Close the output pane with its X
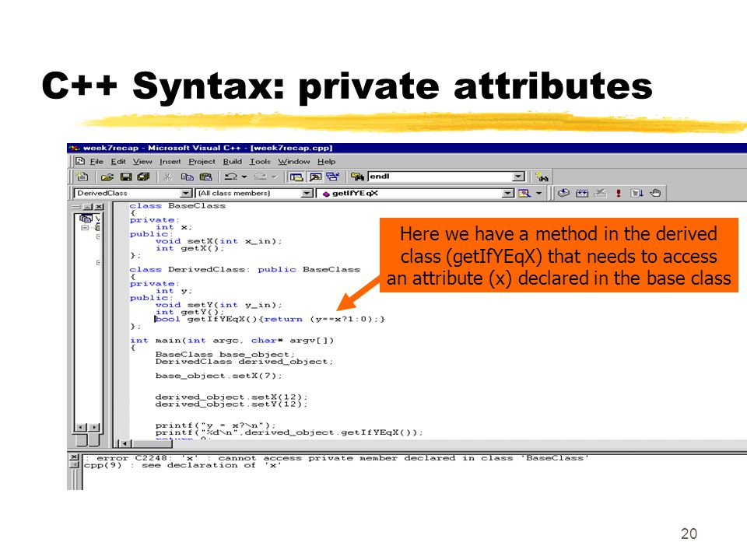The width and height of the screenshot is (747, 560). pyautogui.click(x=74, y=457)
